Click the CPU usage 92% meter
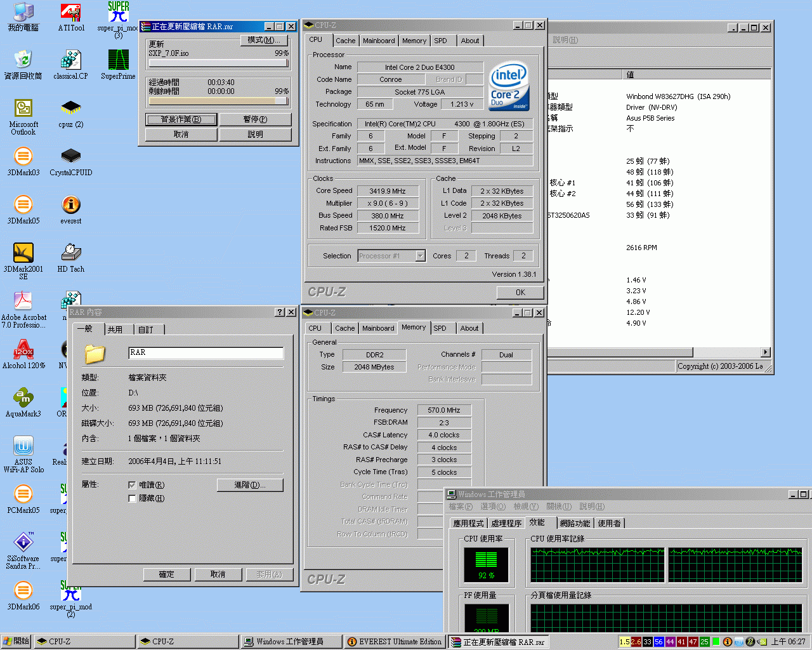This screenshot has width=812, height=650. pyautogui.click(x=487, y=565)
